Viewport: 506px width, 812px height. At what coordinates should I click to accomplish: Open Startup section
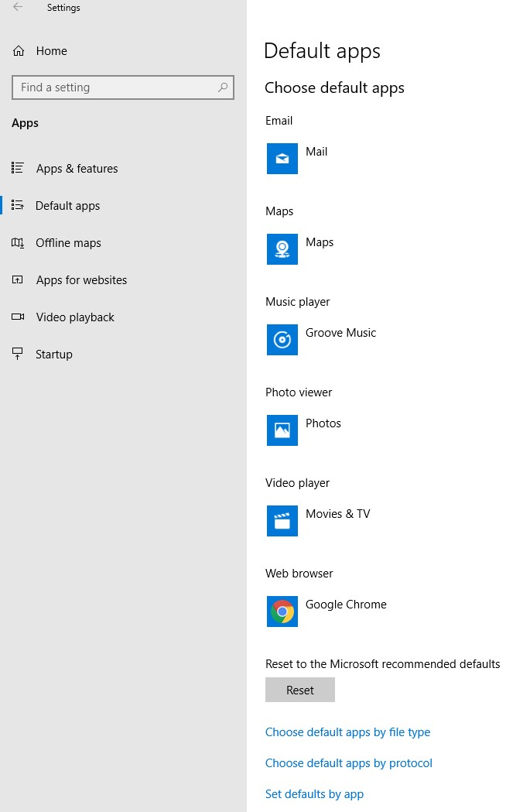click(x=54, y=355)
